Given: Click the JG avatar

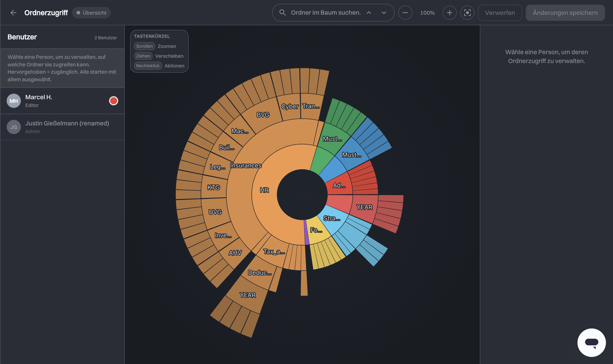Looking at the screenshot, I should 14,127.
